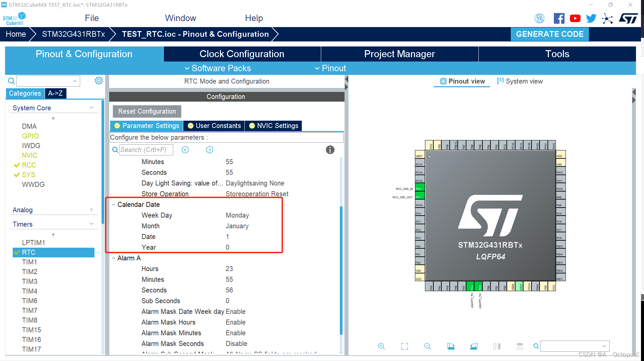Open STM32CubeMX settings gear icon
The image size is (644, 361).
pos(98,81)
